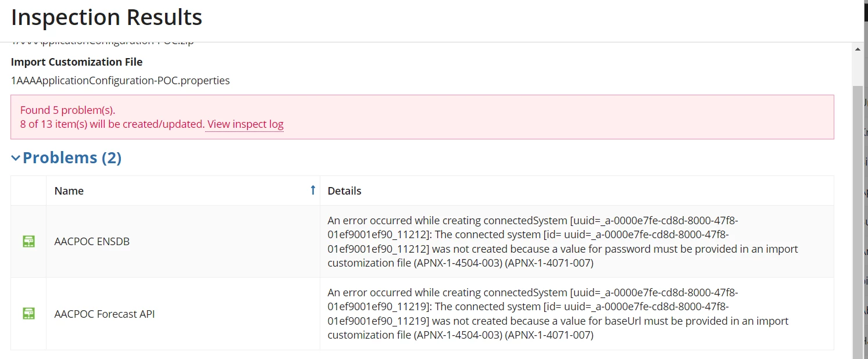Select the AACPOC Forecast API row name

(105, 314)
